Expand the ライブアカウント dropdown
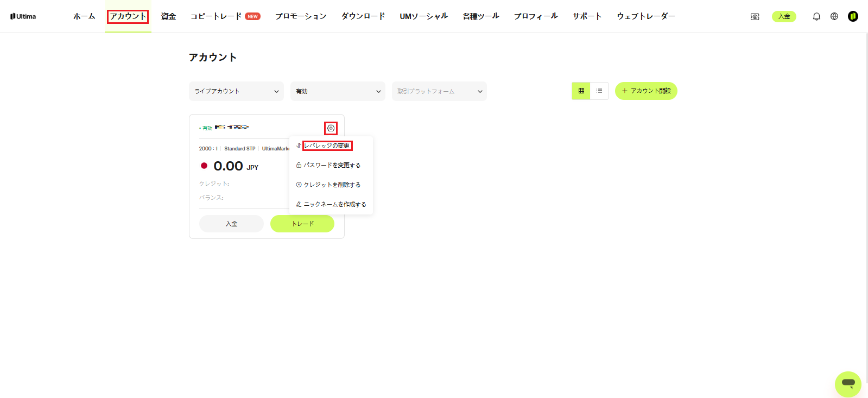The image size is (868, 398). coord(236,91)
